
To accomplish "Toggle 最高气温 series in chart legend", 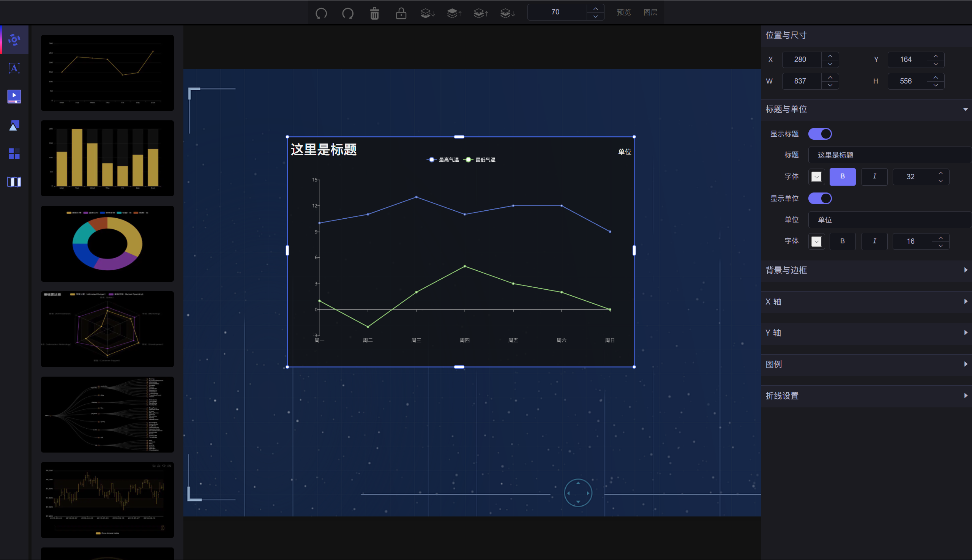I will 443,159.
